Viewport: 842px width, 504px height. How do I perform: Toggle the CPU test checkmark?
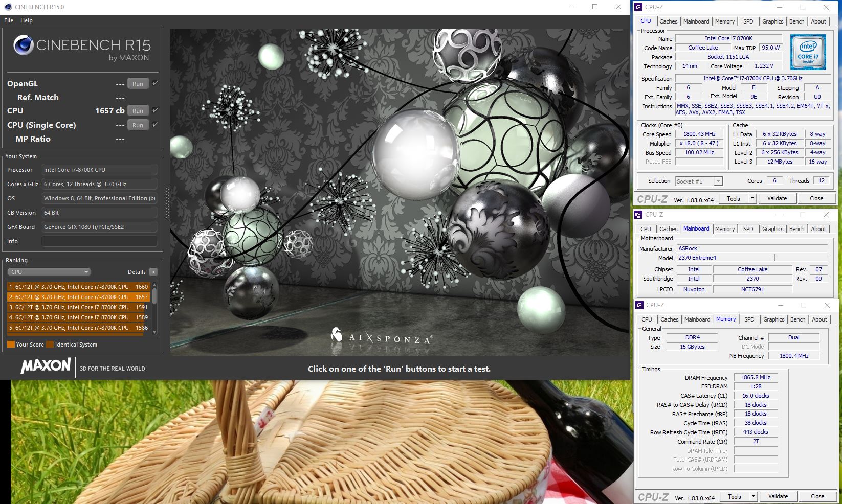pyautogui.click(x=155, y=110)
